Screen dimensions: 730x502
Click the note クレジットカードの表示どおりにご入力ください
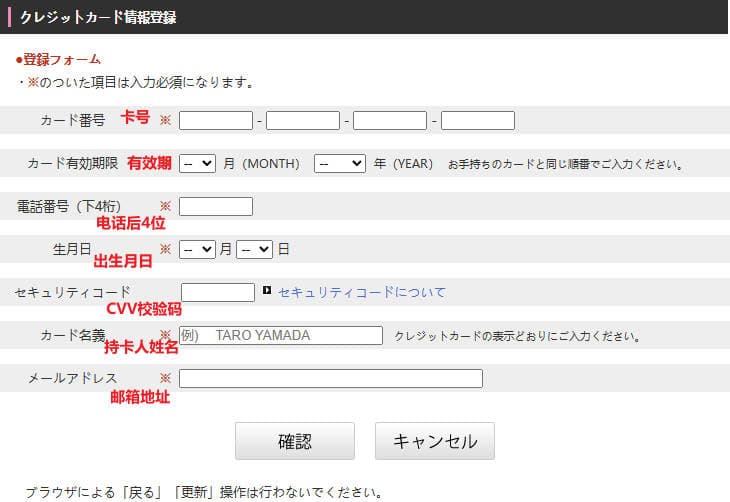coord(517,336)
